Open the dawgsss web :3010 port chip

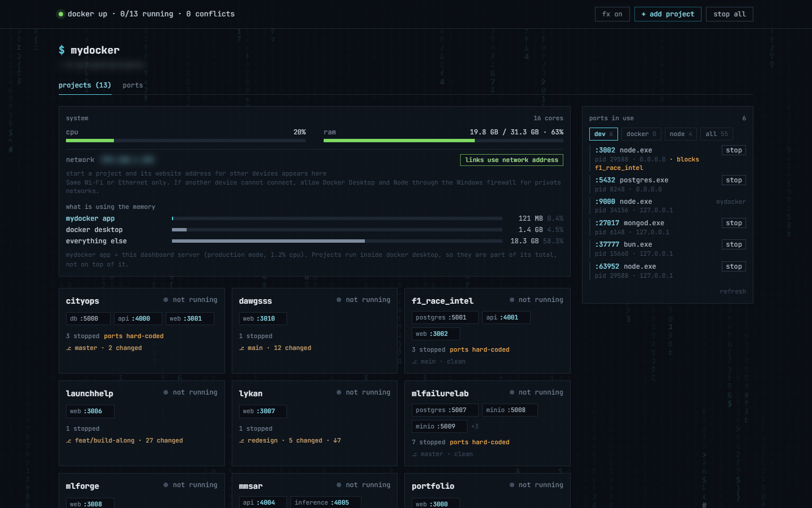[x=263, y=319]
